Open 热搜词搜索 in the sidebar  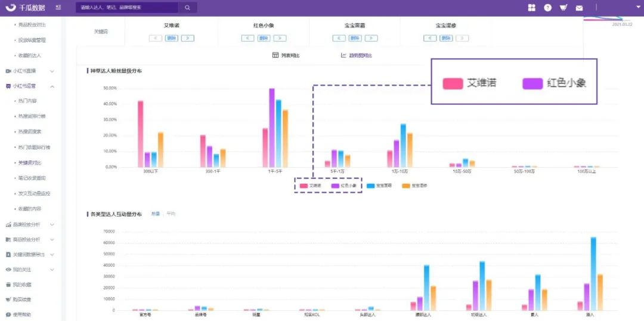pyautogui.click(x=30, y=131)
